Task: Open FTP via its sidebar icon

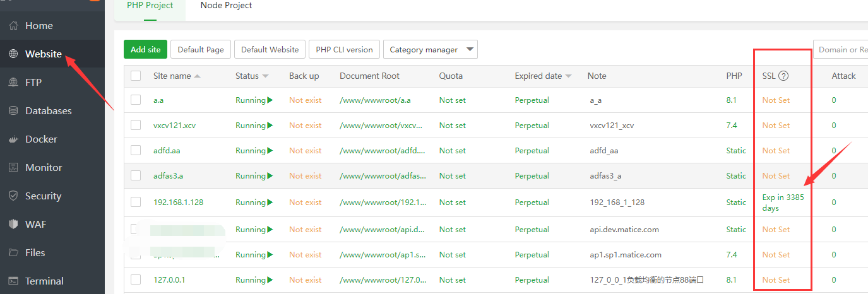Action: pyautogui.click(x=13, y=83)
